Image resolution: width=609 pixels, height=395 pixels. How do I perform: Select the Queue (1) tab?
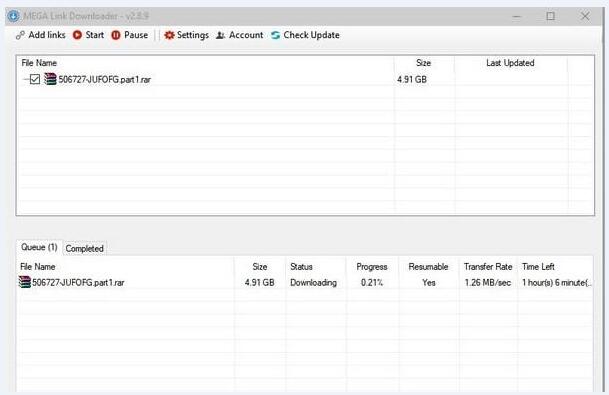click(39, 247)
